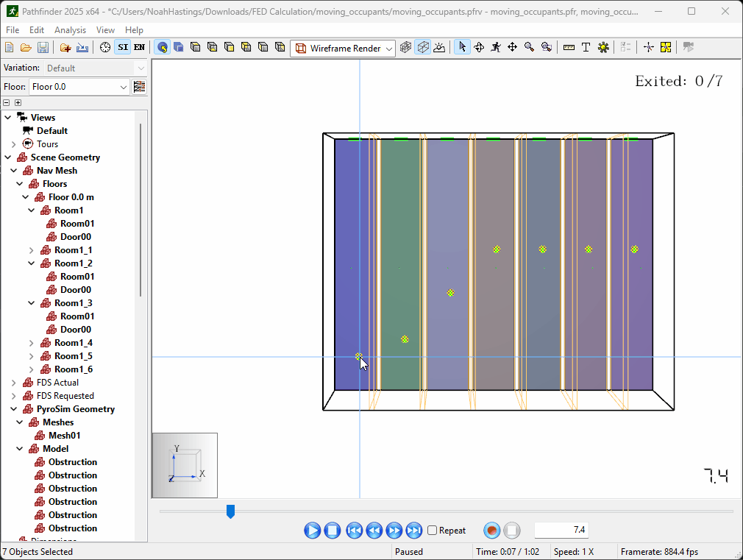
Task: Click the floor settings icon beside Floor dropdown
Action: coord(139,87)
